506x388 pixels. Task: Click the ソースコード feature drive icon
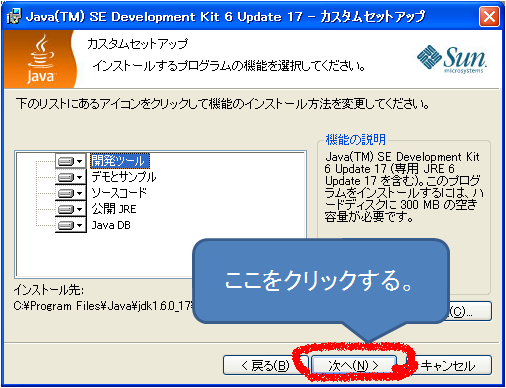[66, 193]
